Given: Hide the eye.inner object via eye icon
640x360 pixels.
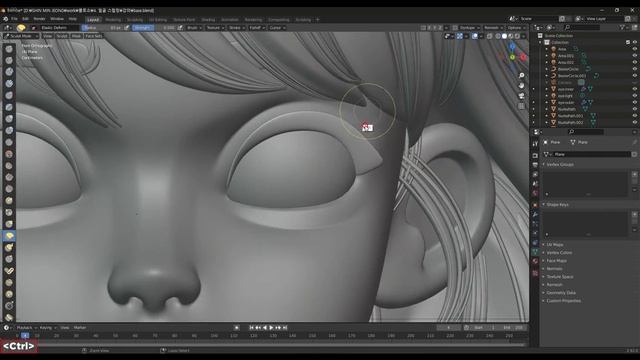Looking at the screenshot, I should click(635, 89).
